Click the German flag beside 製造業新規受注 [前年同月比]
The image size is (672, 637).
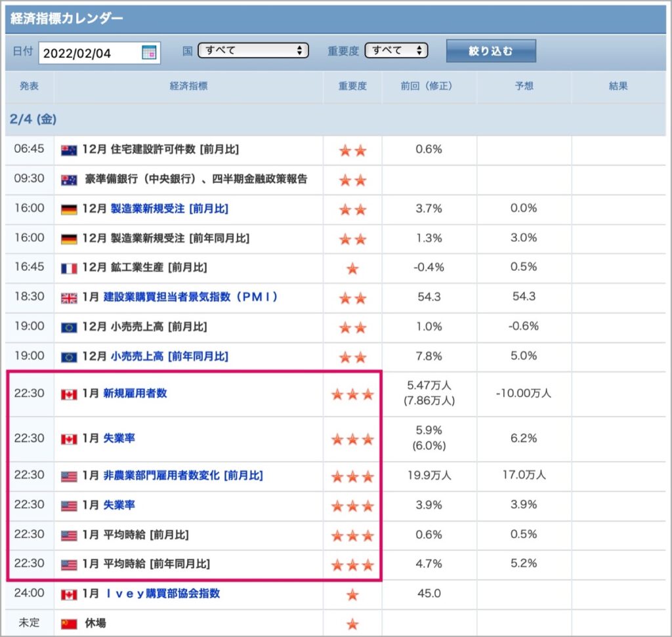pyautogui.click(x=69, y=239)
